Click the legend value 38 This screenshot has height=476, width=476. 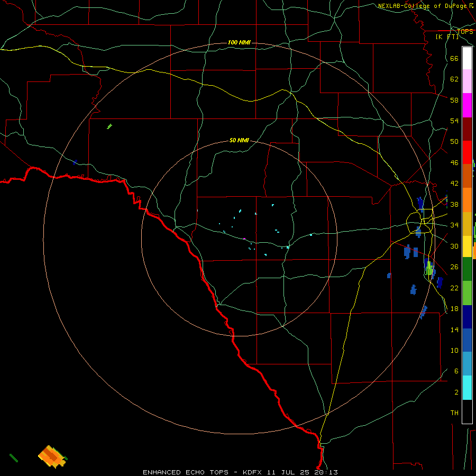[454, 205]
